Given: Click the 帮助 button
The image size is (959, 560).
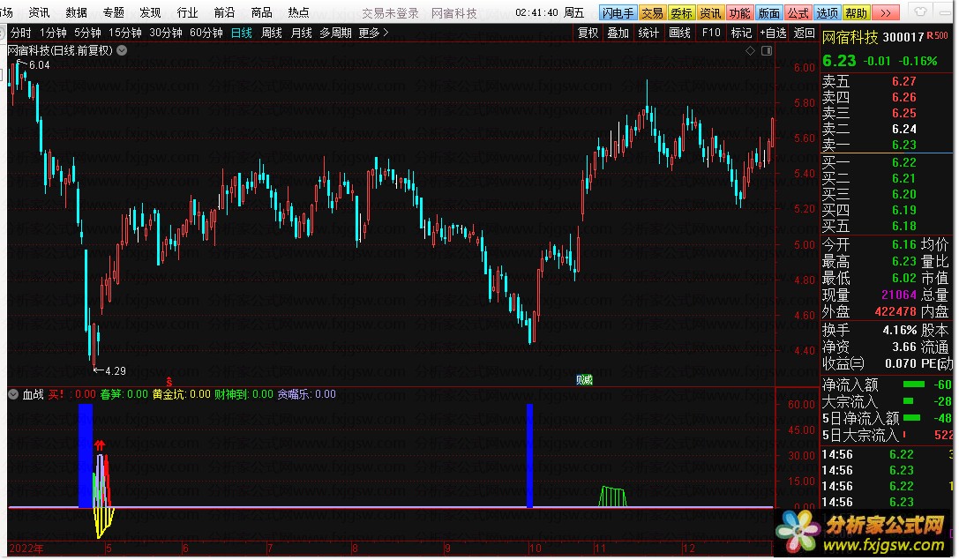Looking at the screenshot, I should click(x=857, y=13).
